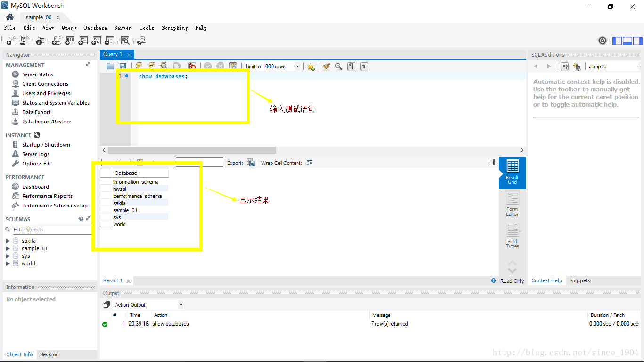Open the Scripting menu

(x=174, y=28)
